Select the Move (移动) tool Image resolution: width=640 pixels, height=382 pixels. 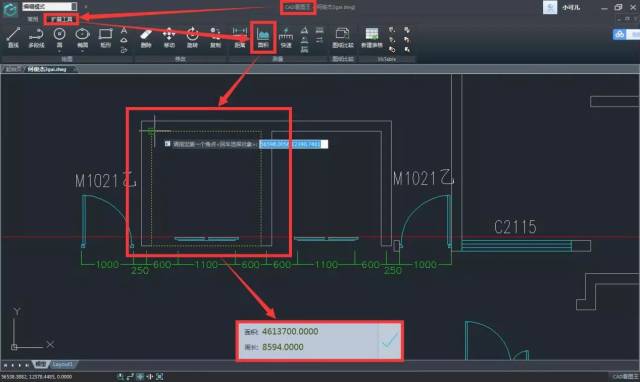click(169, 37)
